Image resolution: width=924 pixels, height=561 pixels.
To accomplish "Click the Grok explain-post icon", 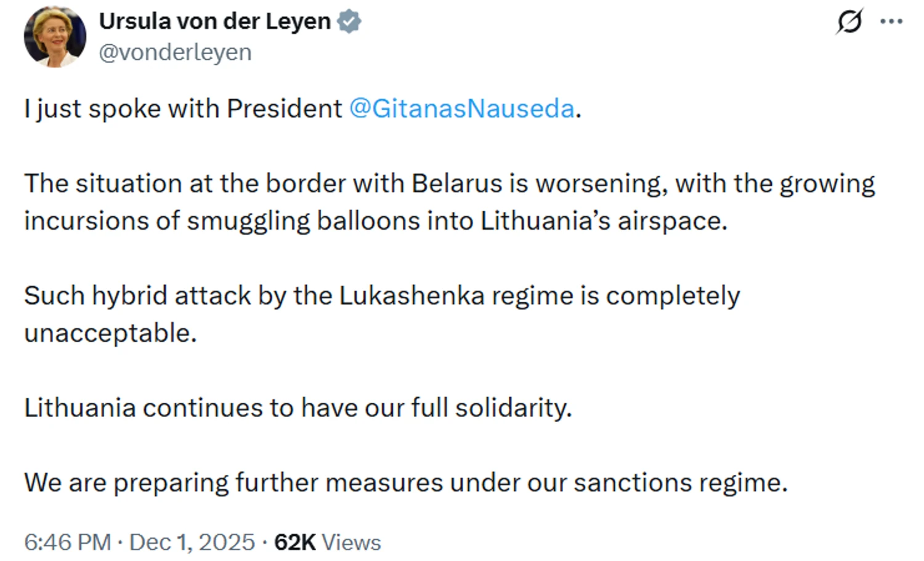I will coord(849,22).
